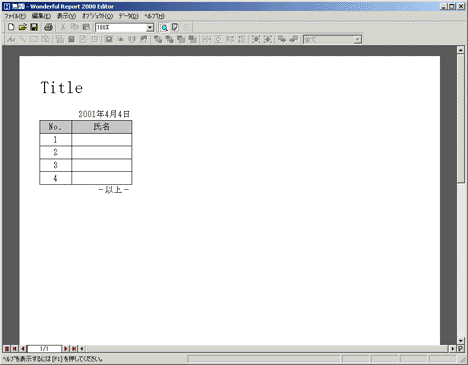Click the magnifier preview icon

164,27
